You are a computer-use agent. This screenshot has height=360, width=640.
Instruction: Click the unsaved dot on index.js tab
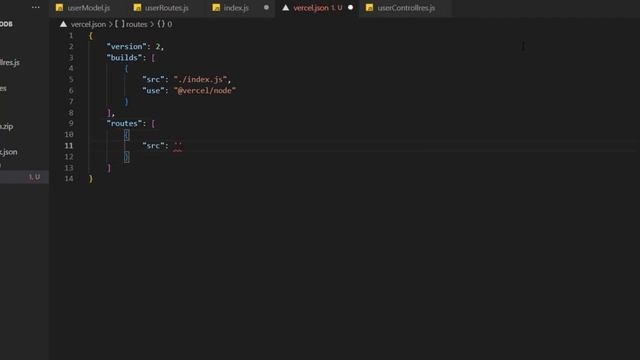[266, 7]
